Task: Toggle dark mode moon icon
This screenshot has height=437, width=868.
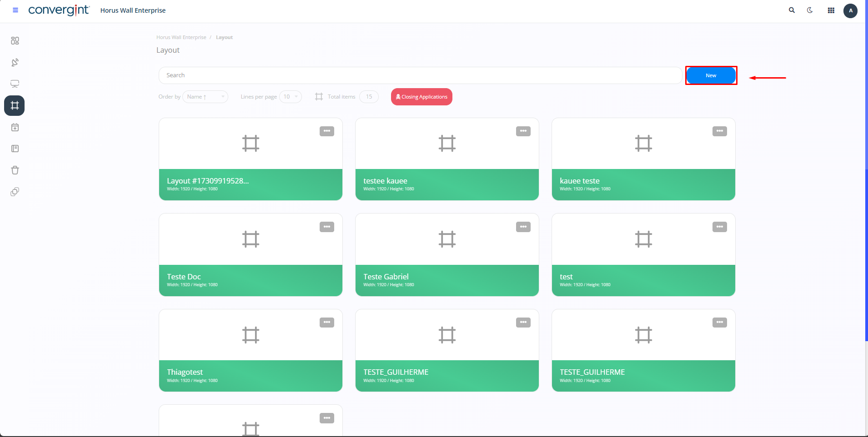Action: pyautogui.click(x=810, y=10)
